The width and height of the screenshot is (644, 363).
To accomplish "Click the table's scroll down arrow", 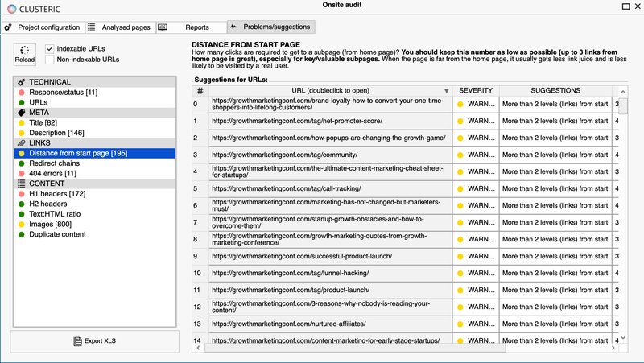I will (x=623, y=338).
